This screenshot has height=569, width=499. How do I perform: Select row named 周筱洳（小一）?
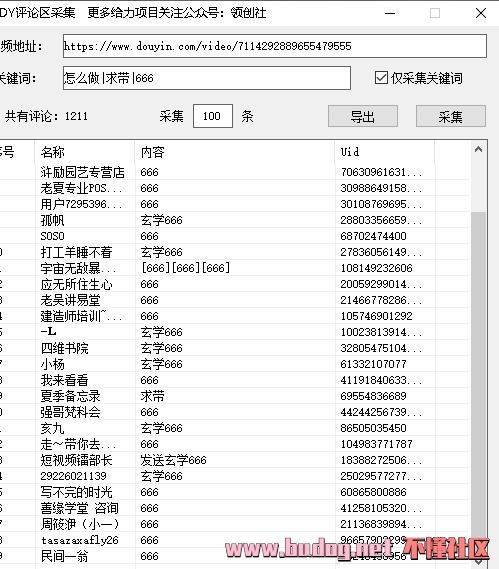234,524
